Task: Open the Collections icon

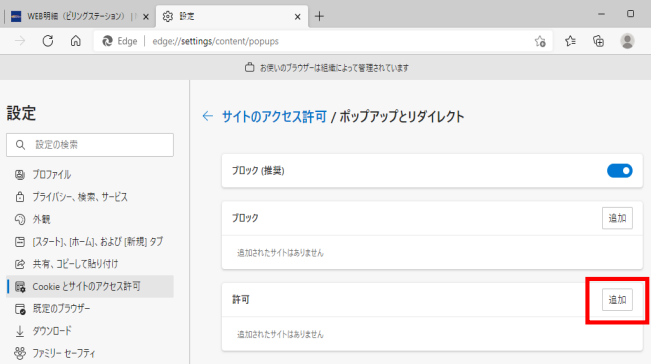Action: pos(599,41)
